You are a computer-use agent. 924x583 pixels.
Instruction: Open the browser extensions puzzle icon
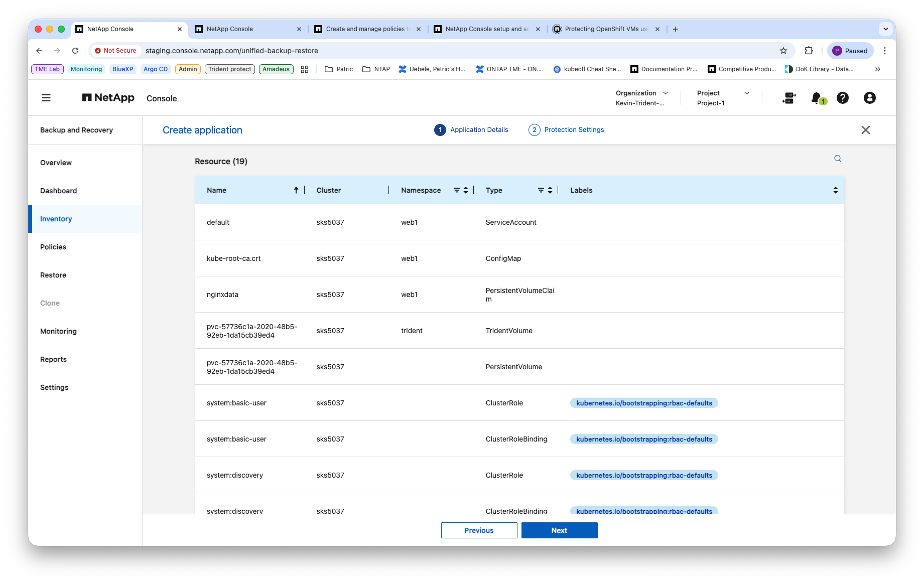809,51
